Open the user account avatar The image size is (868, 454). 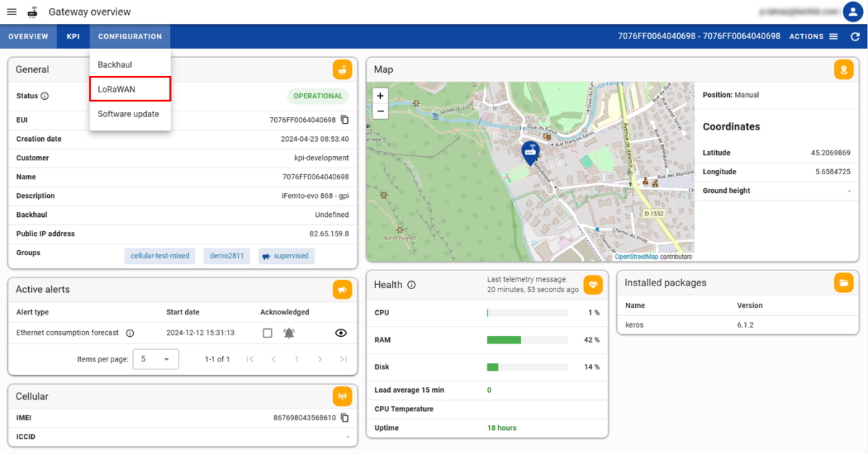click(x=851, y=12)
